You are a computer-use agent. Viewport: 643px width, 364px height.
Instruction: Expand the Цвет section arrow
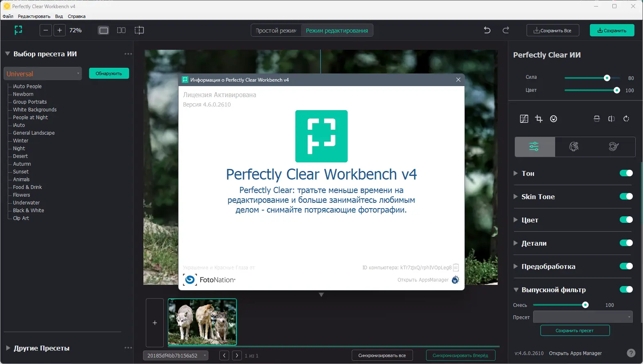point(516,220)
